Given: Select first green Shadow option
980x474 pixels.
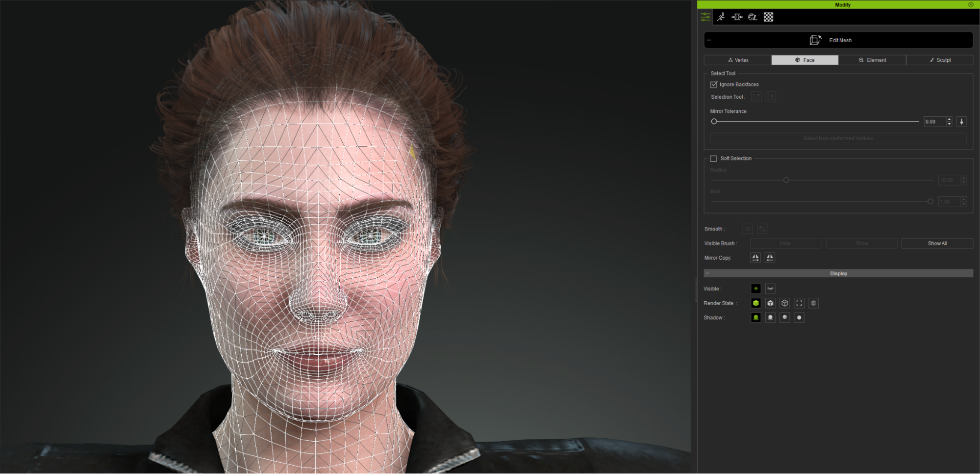Looking at the screenshot, I should pyautogui.click(x=756, y=317).
